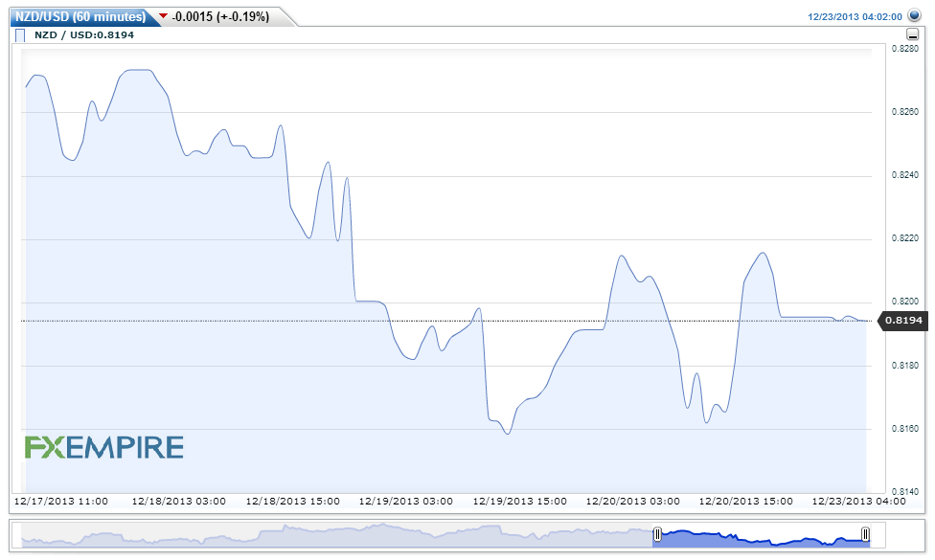Click the 12/20/2013 15:00 x-axis label

746,502
